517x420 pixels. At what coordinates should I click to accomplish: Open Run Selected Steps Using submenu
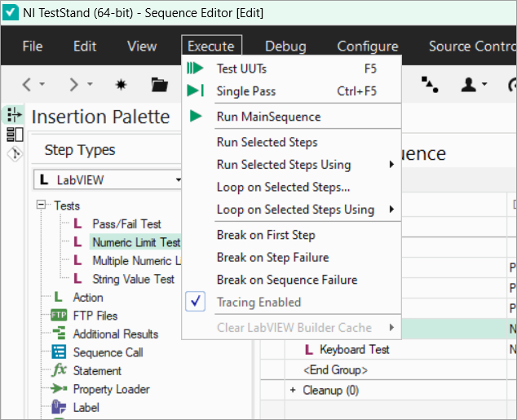pos(291,164)
